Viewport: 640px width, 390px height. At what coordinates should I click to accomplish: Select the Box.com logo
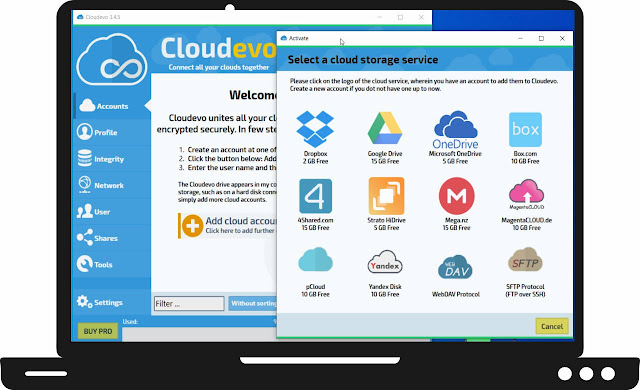[x=525, y=130]
